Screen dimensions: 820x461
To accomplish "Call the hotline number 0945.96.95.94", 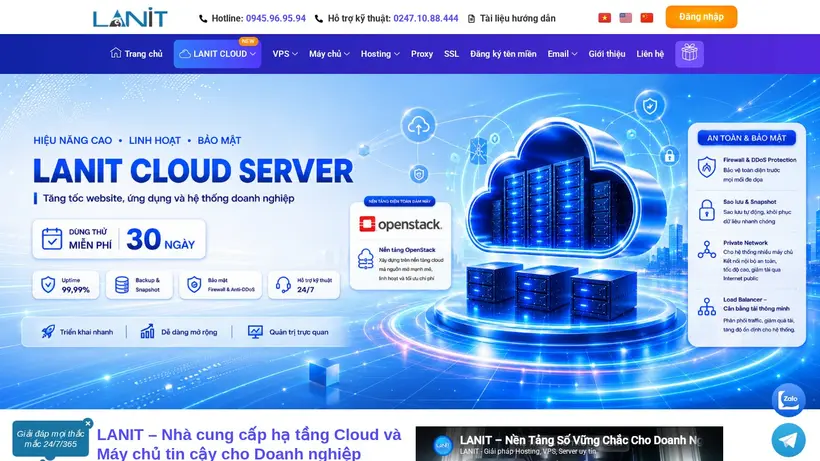I will (x=276, y=18).
